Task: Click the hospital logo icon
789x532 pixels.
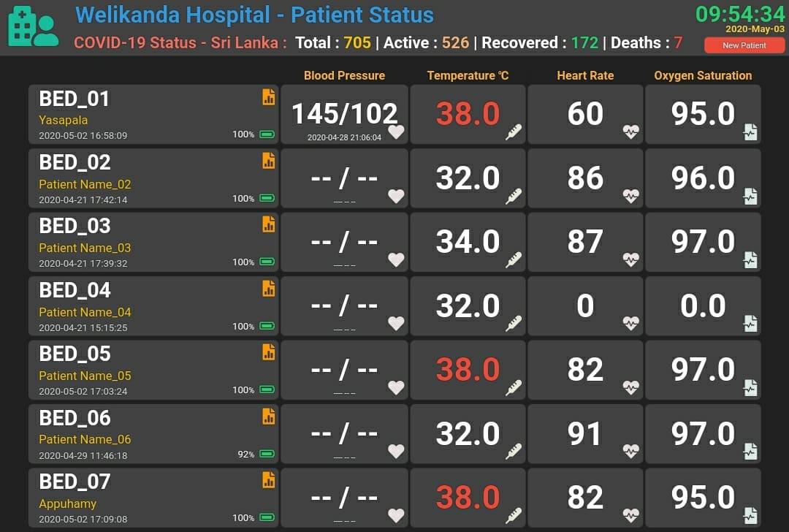Action: (34, 28)
